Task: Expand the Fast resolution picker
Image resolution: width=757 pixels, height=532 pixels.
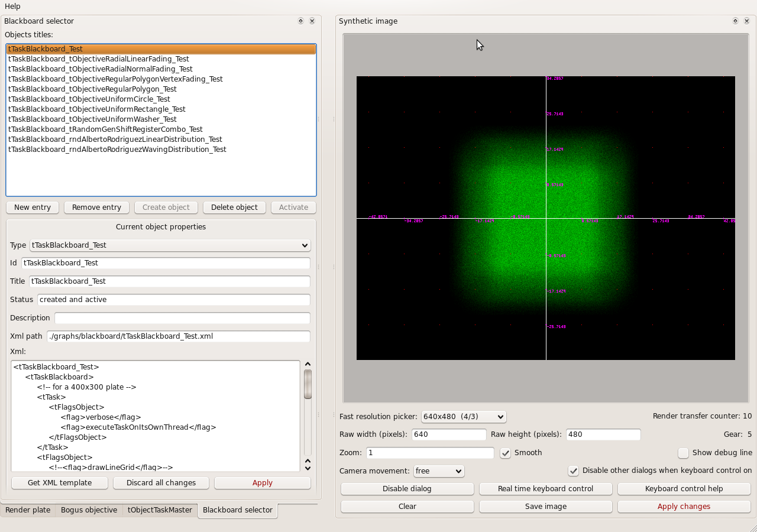Action: (x=464, y=417)
